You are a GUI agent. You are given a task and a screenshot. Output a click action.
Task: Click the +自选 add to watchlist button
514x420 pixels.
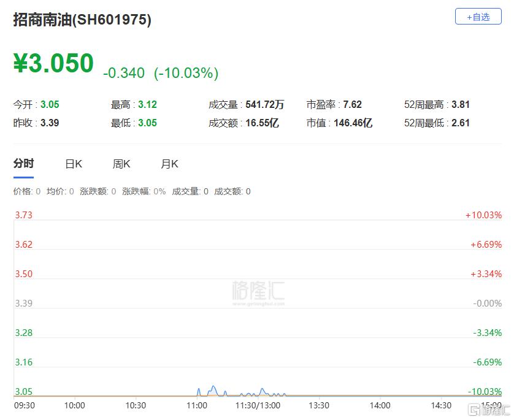click(x=478, y=17)
